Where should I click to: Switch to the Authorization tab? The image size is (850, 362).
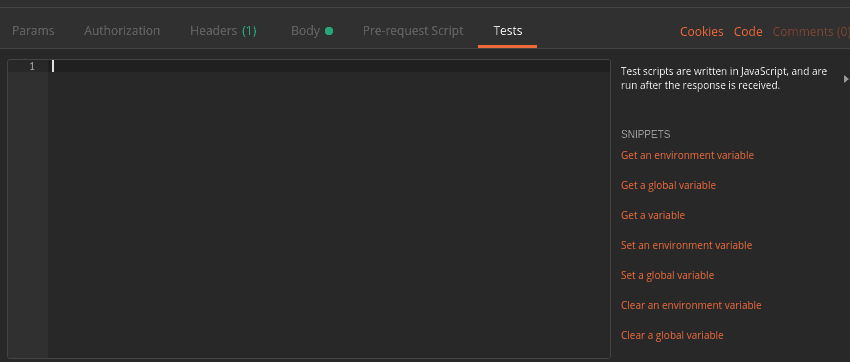(122, 31)
